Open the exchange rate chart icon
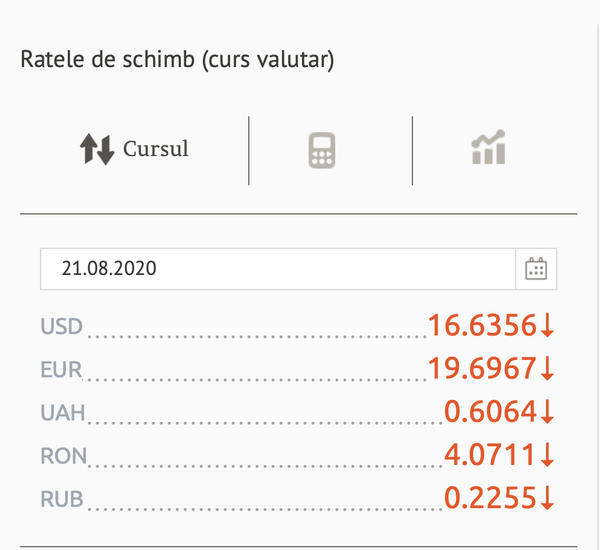Screen dimensions: 600x550 coord(489,147)
